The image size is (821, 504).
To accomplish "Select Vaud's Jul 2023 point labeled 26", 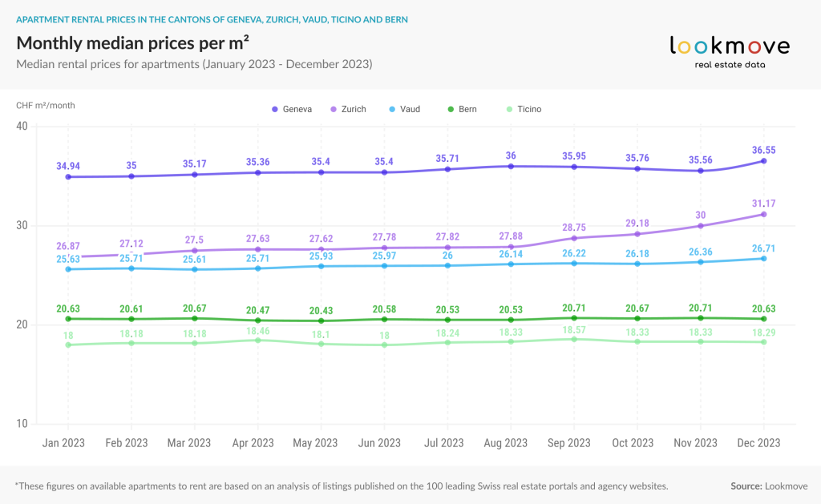I will [x=447, y=266].
